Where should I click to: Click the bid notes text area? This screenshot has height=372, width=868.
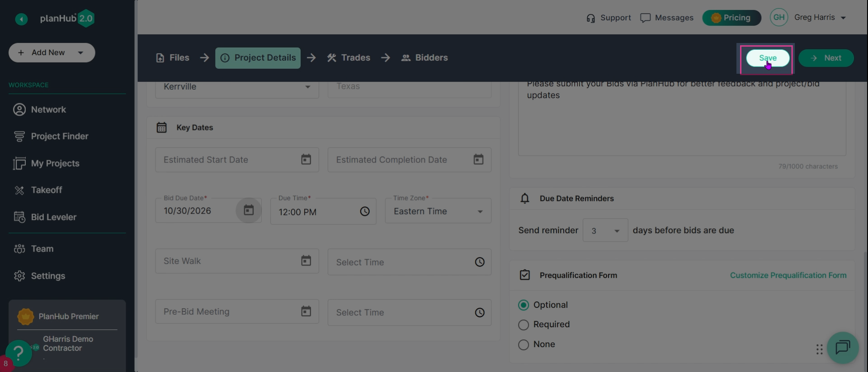click(682, 119)
